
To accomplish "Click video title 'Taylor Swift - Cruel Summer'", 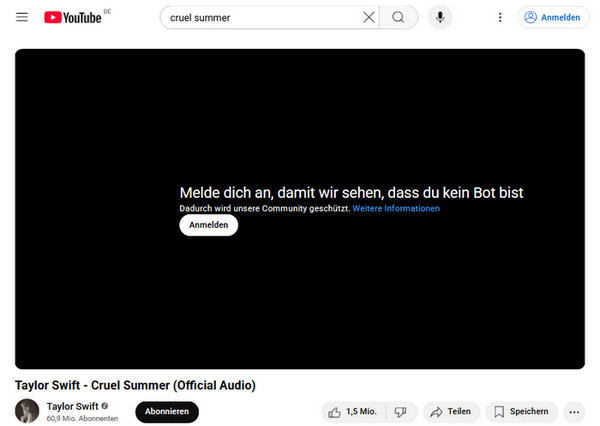I will pyautogui.click(x=135, y=385).
